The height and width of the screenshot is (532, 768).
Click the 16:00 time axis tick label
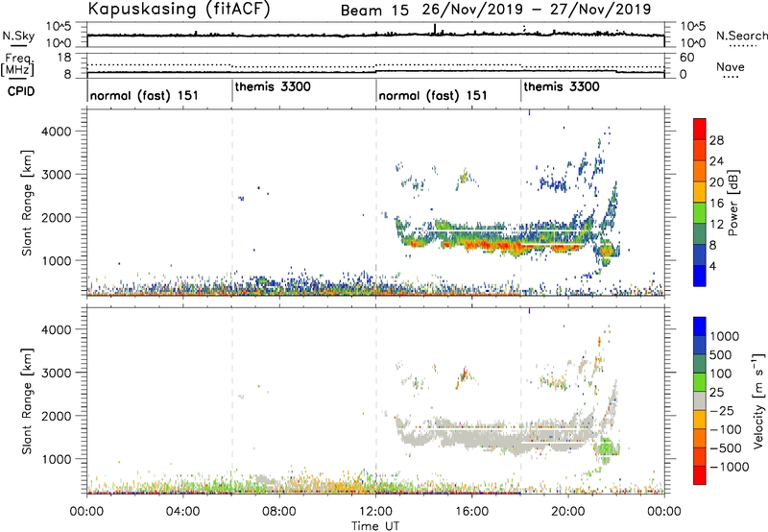471,512
